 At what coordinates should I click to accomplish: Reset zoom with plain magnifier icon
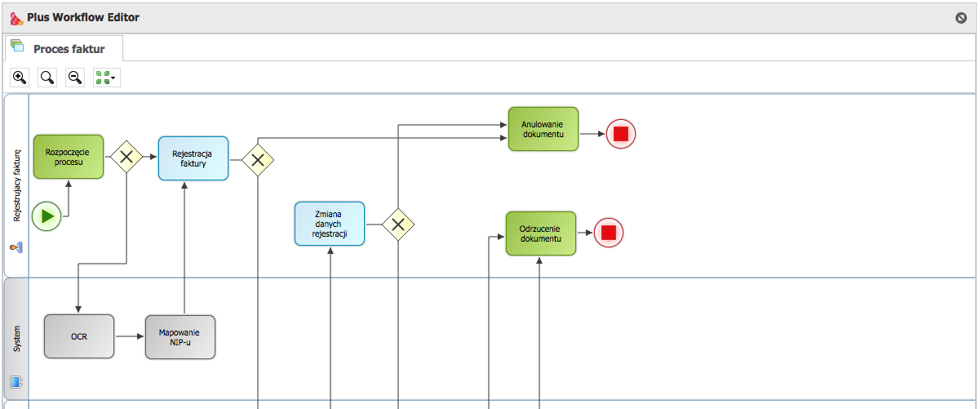tap(47, 78)
